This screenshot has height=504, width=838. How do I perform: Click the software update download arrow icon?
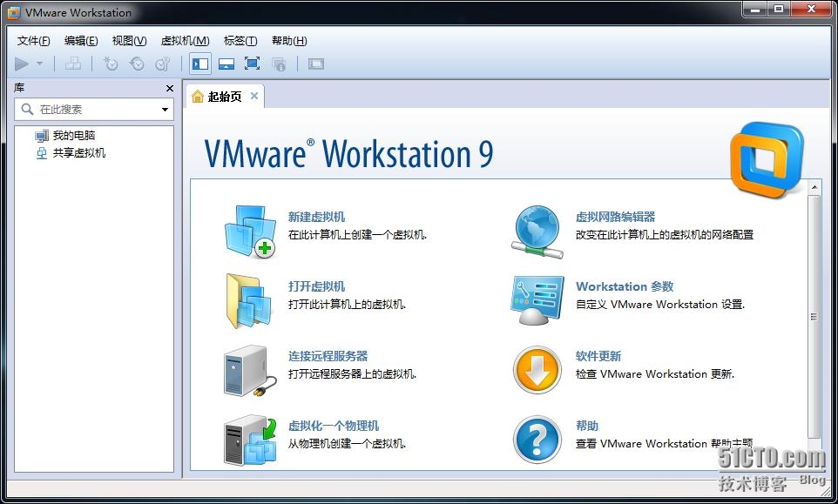pyautogui.click(x=537, y=370)
